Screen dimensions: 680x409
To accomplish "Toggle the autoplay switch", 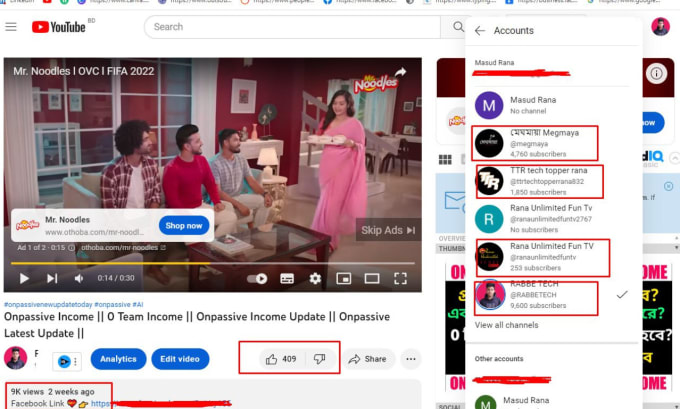I will 257,278.
